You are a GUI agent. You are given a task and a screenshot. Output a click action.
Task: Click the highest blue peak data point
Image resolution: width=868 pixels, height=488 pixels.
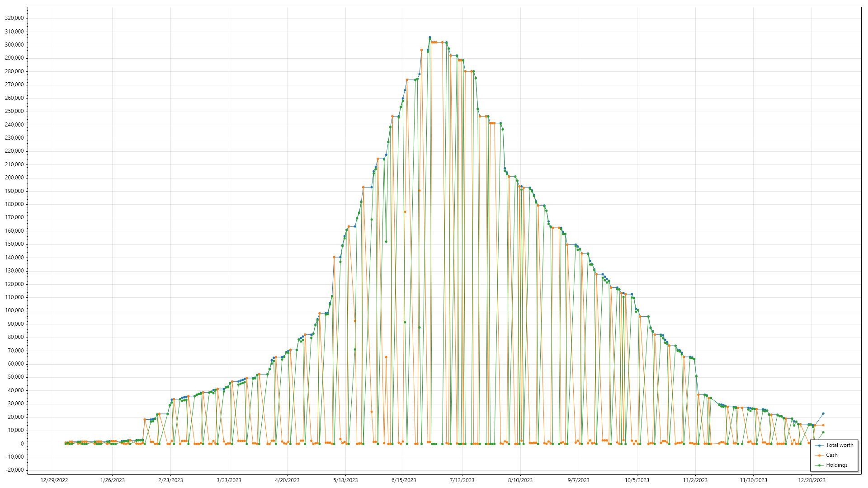click(x=430, y=38)
